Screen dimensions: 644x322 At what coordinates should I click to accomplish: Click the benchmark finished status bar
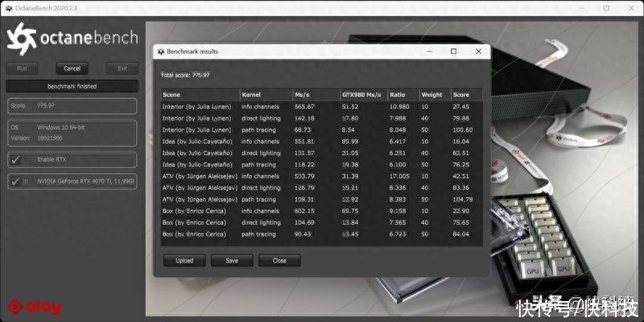(x=72, y=86)
